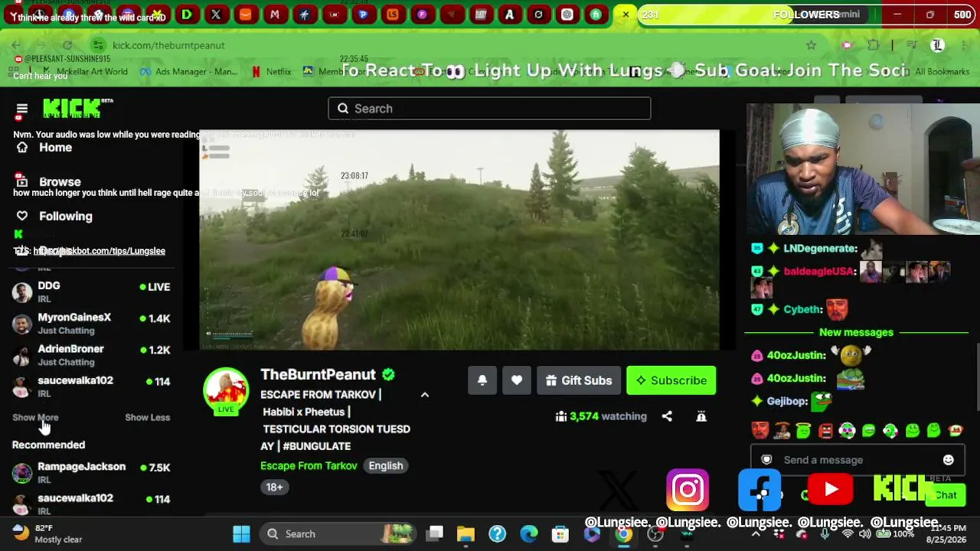
Task: Click the Windows taskbar Search box
Action: coord(337,533)
